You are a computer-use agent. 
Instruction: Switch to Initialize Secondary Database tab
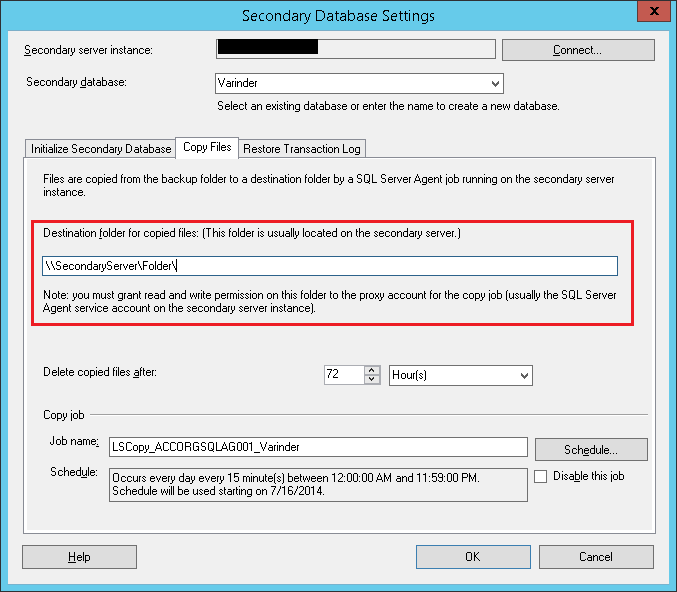[x=101, y=149]
